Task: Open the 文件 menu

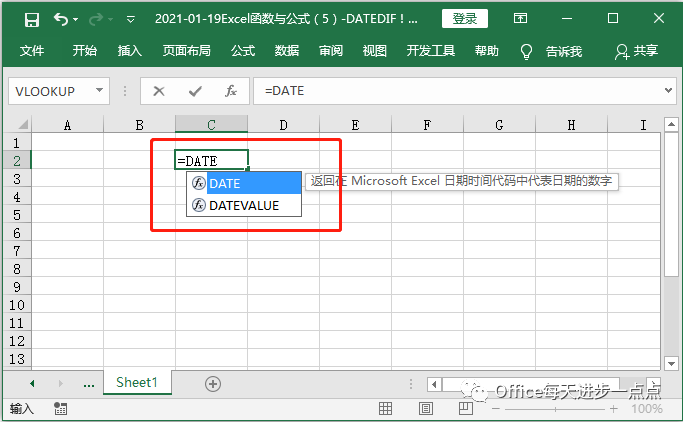Action: [x=32, y=51]
